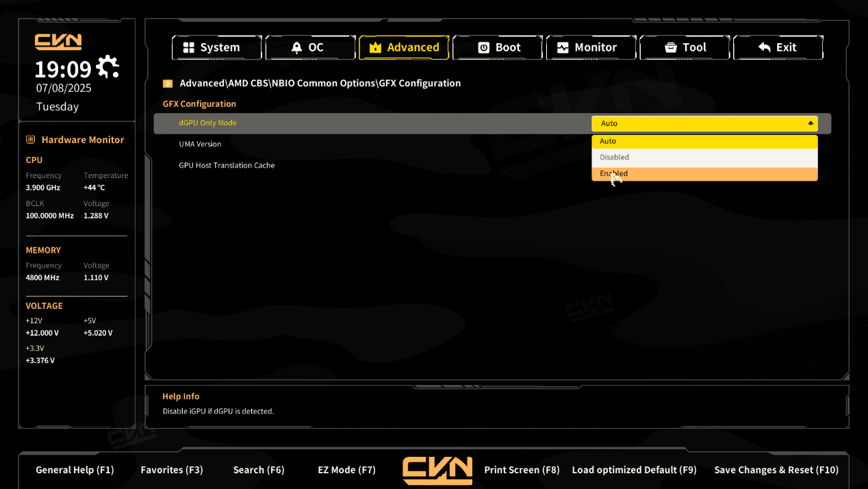This screenshot has width=868, height=489.
Task: Click the CVN logo in bottom bar
Action: (437, 471)
